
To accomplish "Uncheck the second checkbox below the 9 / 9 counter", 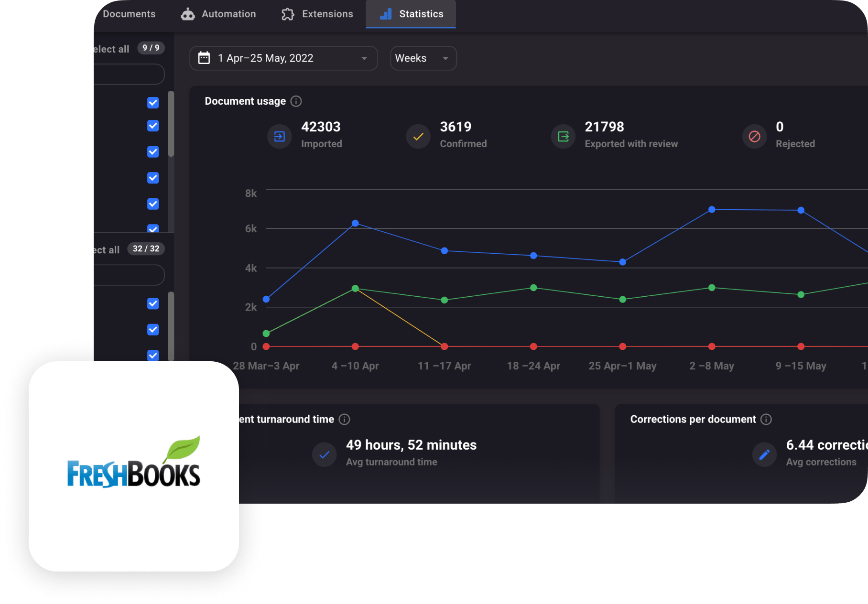I will 153,126.
